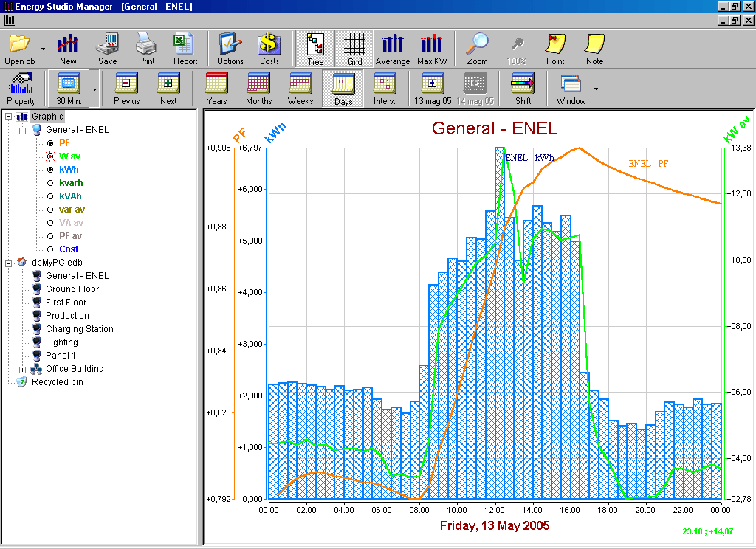The width and height of the screenshot is (756, 549).
Task: Select Charging Station in the tree
Action: click(79, 329)
